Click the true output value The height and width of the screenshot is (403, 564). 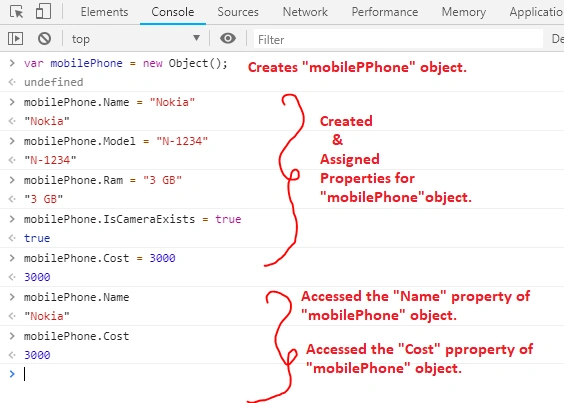37,238
